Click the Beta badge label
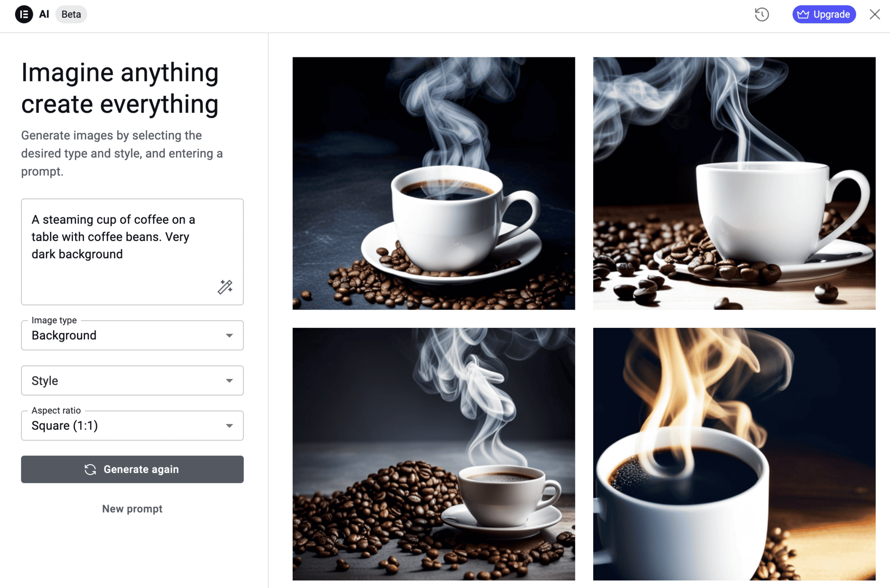The width and height of the screenshot is (890, 588). [x=71, y=14]
